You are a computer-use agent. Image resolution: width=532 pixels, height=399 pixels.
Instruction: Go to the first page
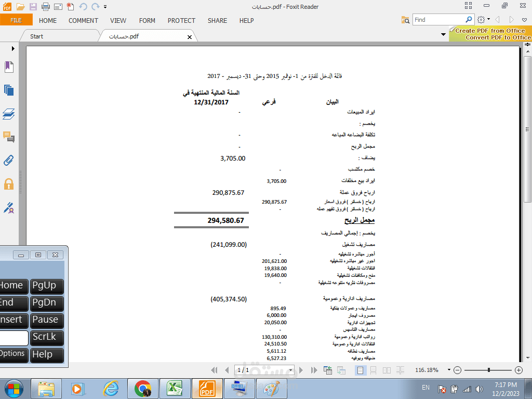(214, 370)
